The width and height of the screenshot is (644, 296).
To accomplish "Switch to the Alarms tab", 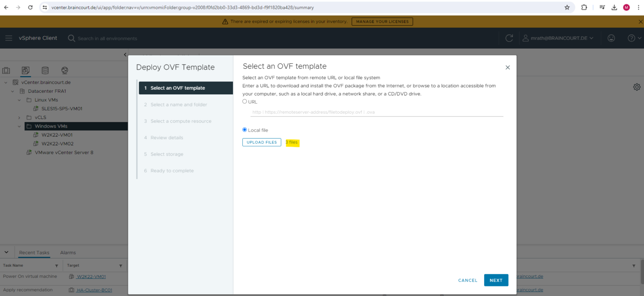I will [x=68, y=252].
